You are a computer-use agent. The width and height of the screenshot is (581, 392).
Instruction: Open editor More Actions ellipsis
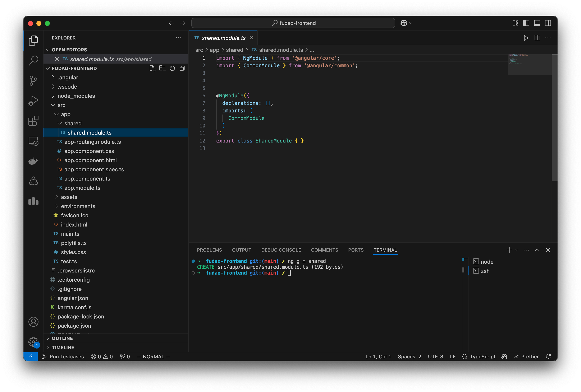[x=548, y=38]
